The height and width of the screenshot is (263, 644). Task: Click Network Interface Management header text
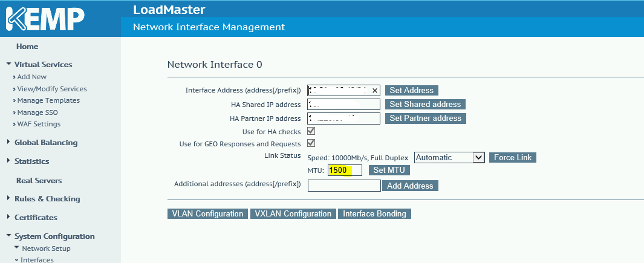click(209, 27)
